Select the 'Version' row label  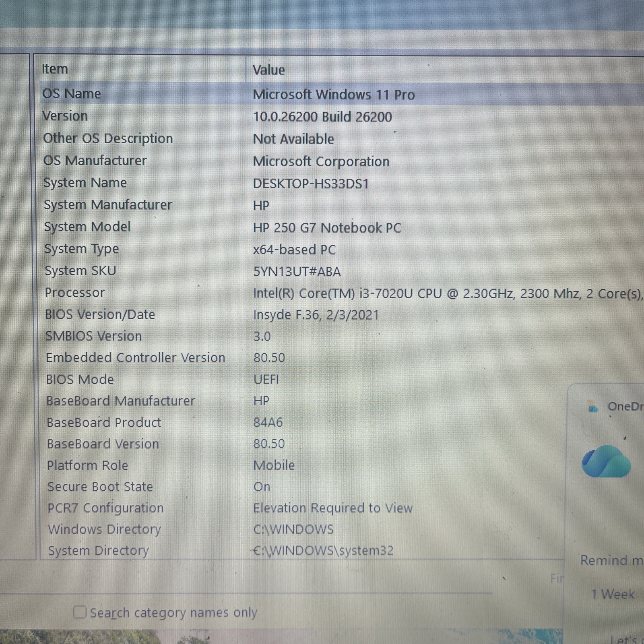tap(65, 116)
